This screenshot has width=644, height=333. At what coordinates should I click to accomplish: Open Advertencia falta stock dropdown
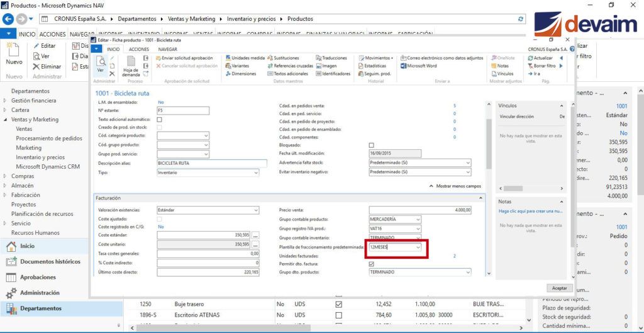[x=468, y=162]
